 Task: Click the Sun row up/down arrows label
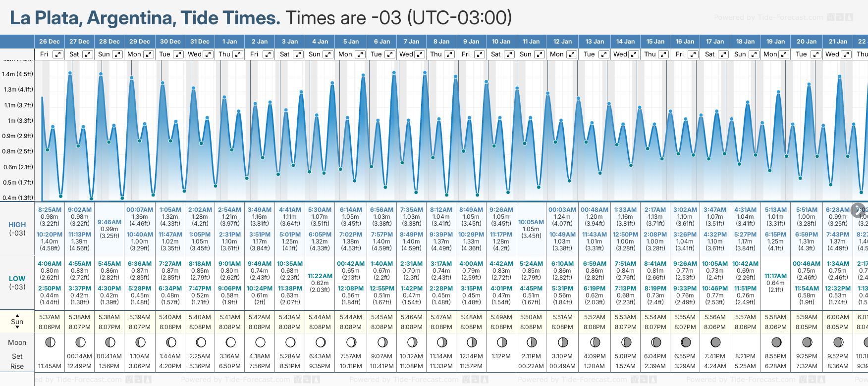point(17,321)
